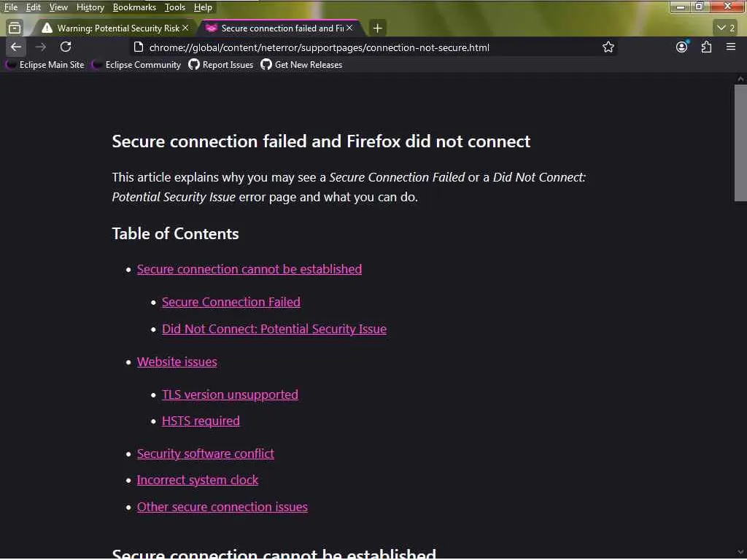Click the vertical page scrollbar thumb
Viewport: 747px width, 560px height.
tap(740, 142)
